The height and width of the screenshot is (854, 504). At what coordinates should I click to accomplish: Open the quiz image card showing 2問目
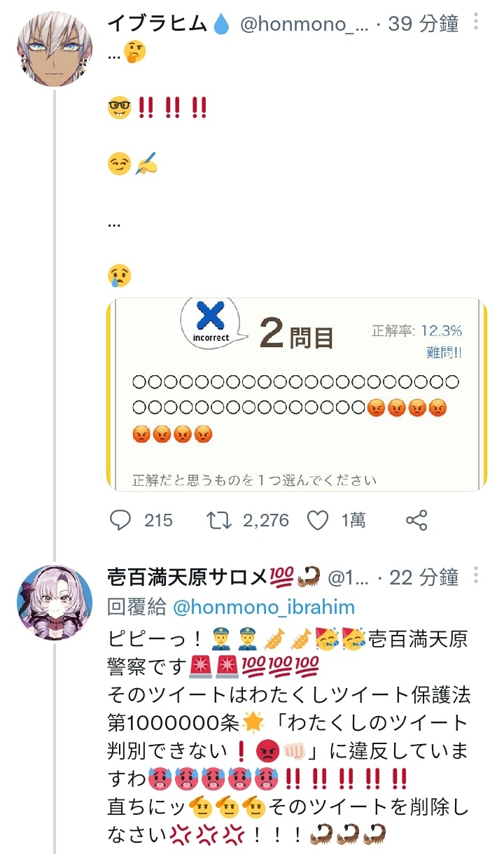297,395
